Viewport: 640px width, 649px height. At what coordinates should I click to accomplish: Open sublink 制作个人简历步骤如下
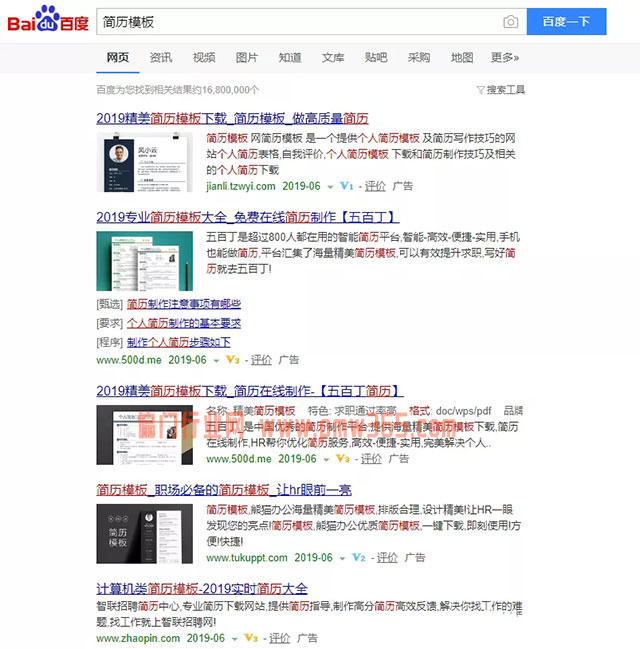point(179,342)
